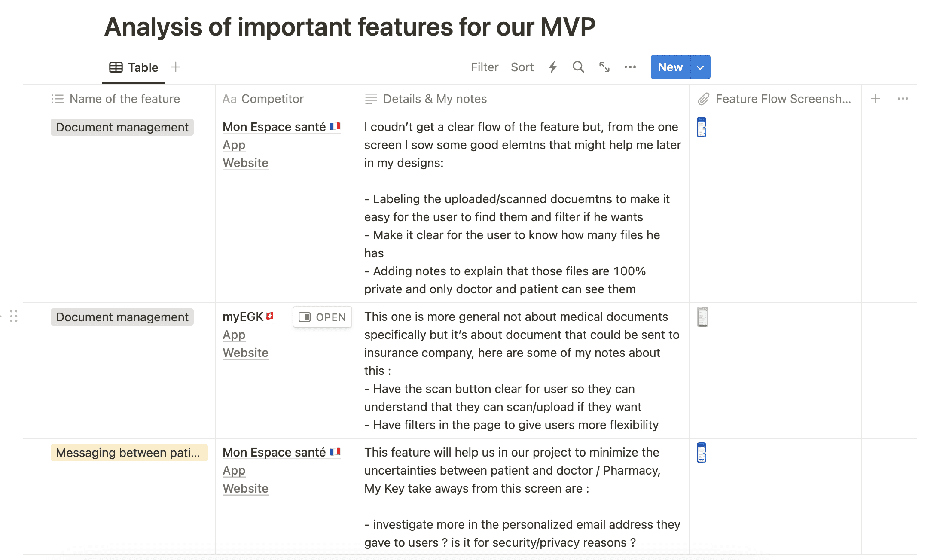The image size is (952, 560).
Task: Open Name of the feature column menu
Action: click(125, 99)
